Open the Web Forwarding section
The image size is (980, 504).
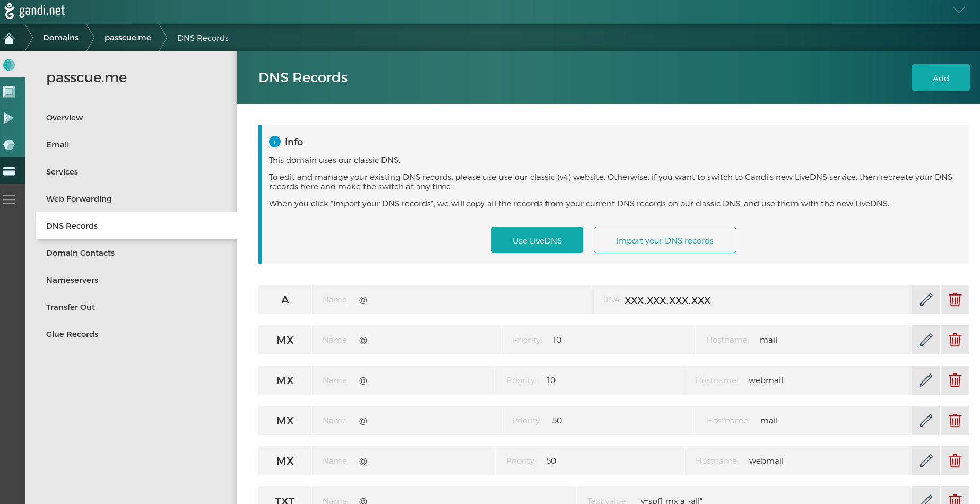(79, 199)
